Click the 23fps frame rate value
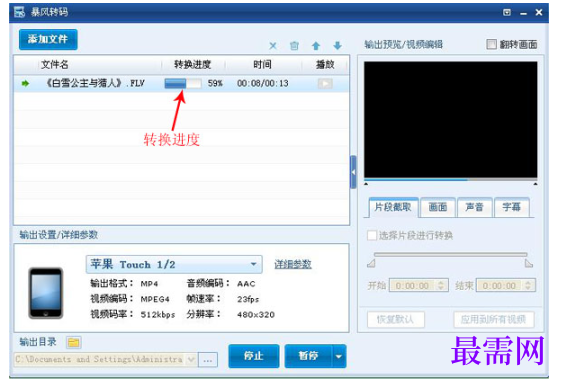This screenshot has width=563, height=382. [x=248, y=299]
